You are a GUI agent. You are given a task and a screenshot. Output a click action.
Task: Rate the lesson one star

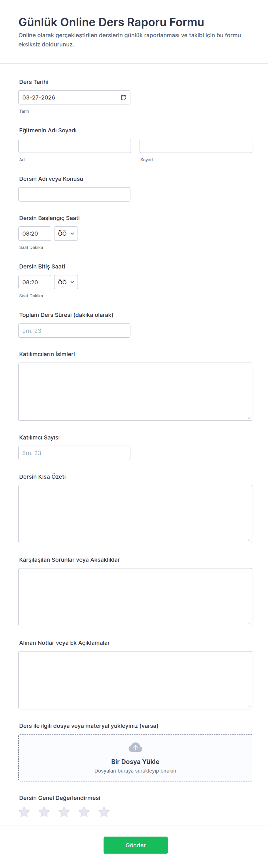click(x=24, y=812)
